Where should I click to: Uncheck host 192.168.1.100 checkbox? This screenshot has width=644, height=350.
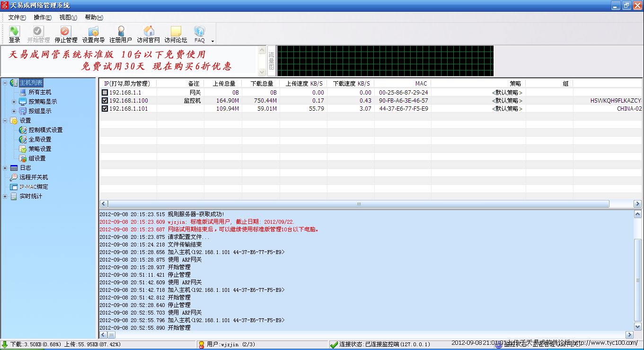(105, 101)
